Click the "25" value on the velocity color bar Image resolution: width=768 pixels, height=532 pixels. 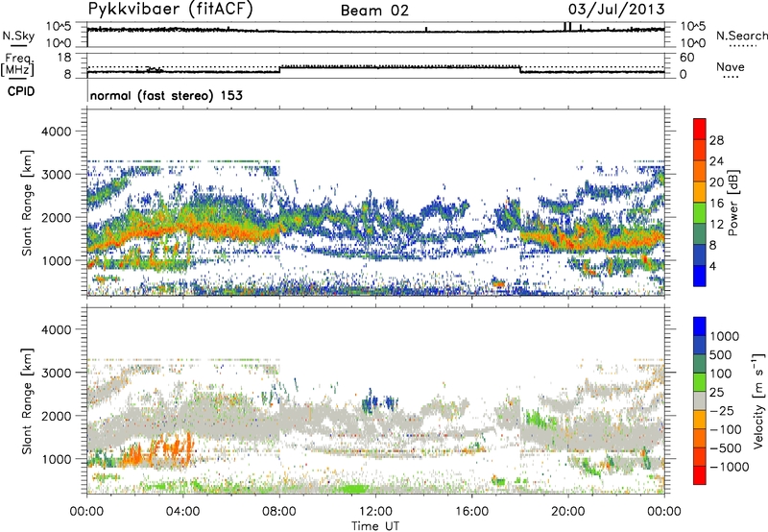coord(717,393)
